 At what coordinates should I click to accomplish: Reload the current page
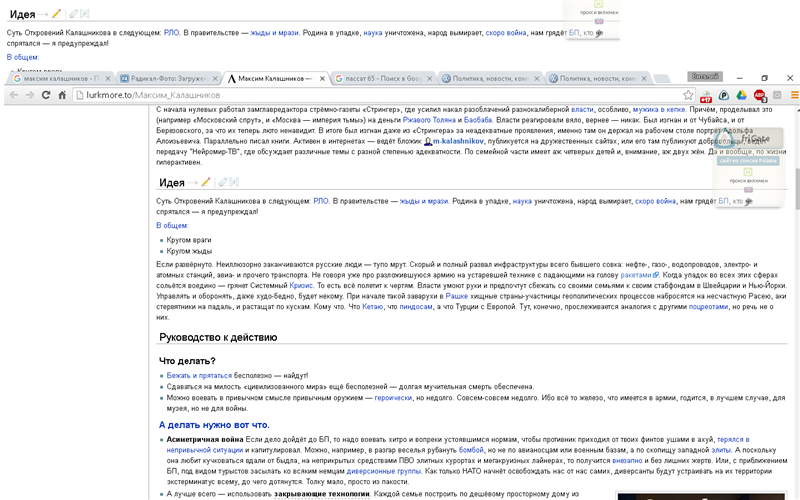pos(46,95)
